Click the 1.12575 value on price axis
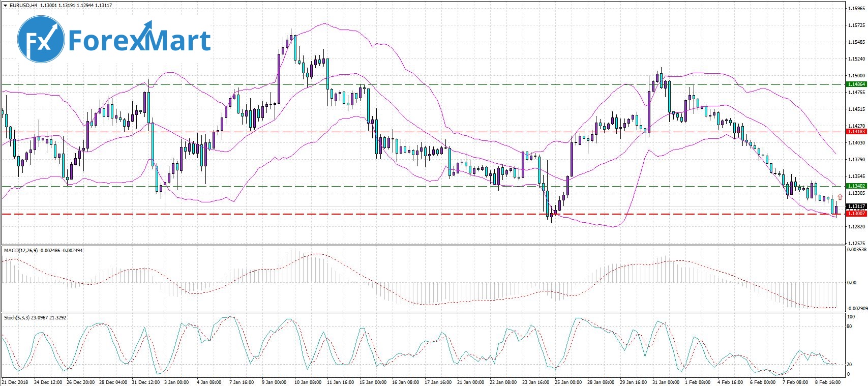This screenshot has height=386, width=868. (856, 243)
